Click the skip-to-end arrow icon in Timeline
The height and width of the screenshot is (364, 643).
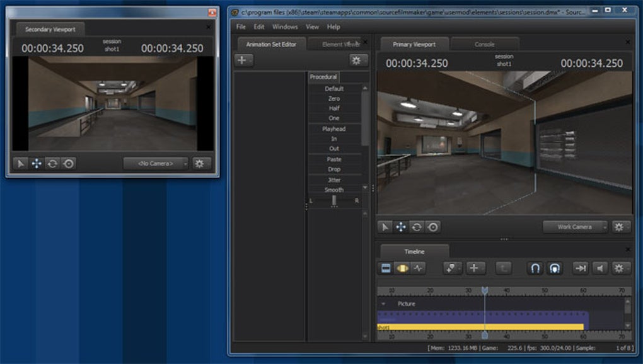pyautogui.click(x=580, y=268)
